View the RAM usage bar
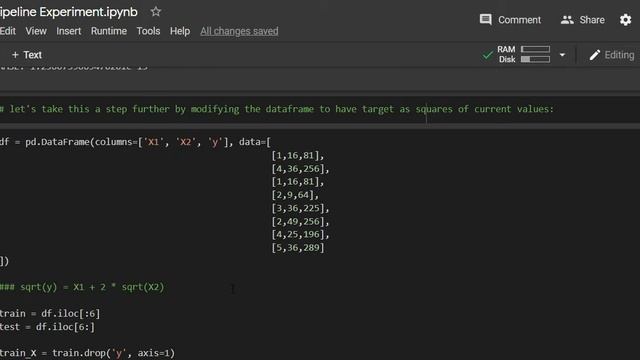 (x=535, y=49)
